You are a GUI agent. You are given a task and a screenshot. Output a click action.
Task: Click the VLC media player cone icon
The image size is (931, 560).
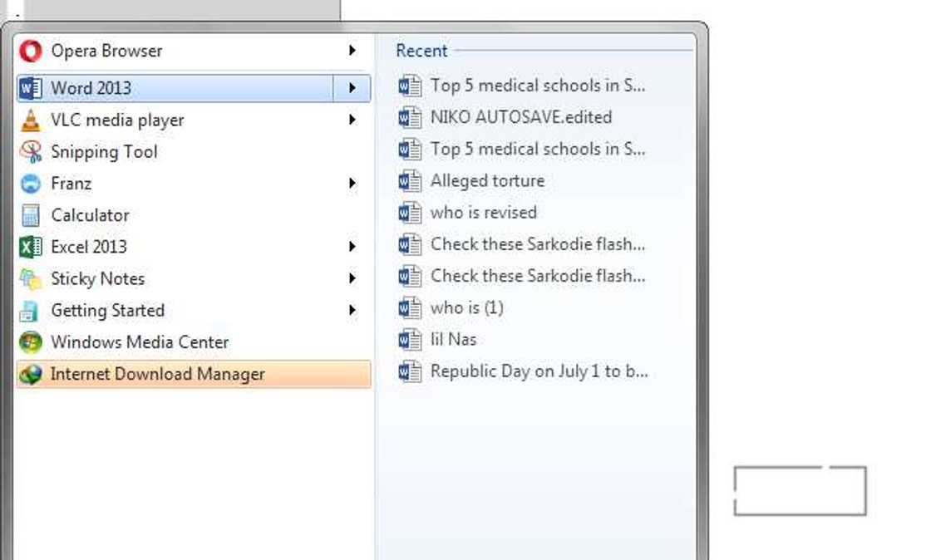(31, 120)
